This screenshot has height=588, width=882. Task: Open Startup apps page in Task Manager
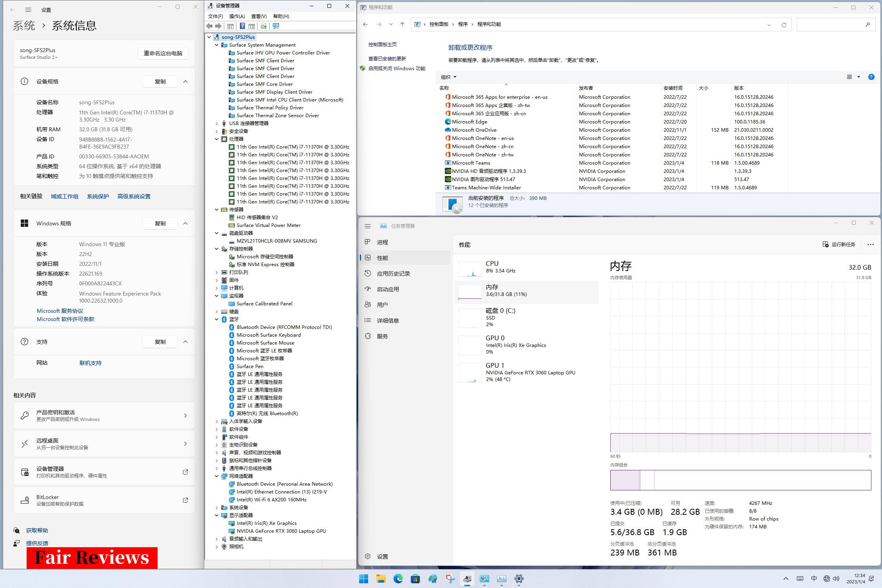[x=388, y=289]
